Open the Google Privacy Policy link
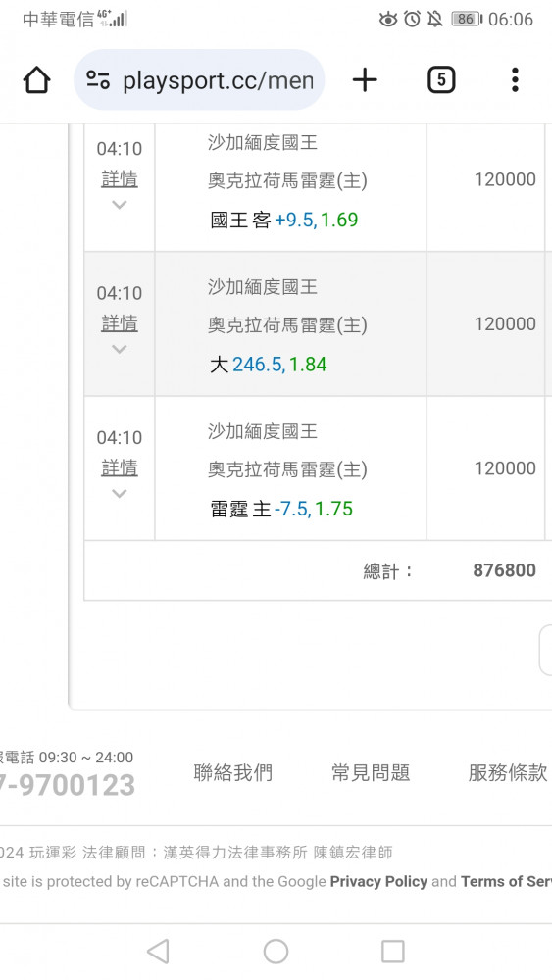This screenshot has width=552, height=980. [378, 881]
